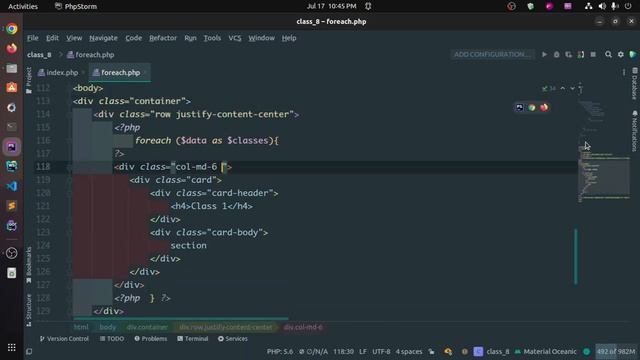Click div.container breadcrumb

click(147, 327)
